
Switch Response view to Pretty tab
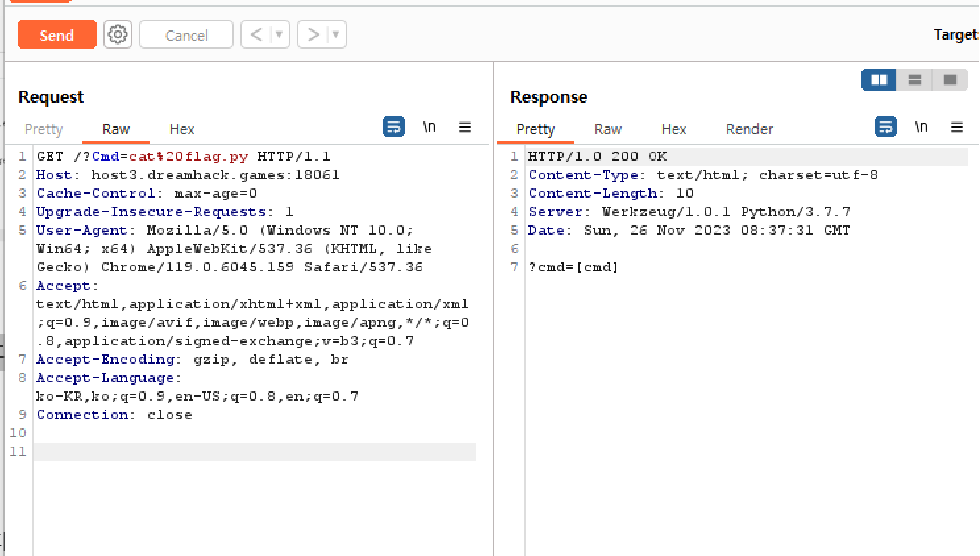pos(535,129)
